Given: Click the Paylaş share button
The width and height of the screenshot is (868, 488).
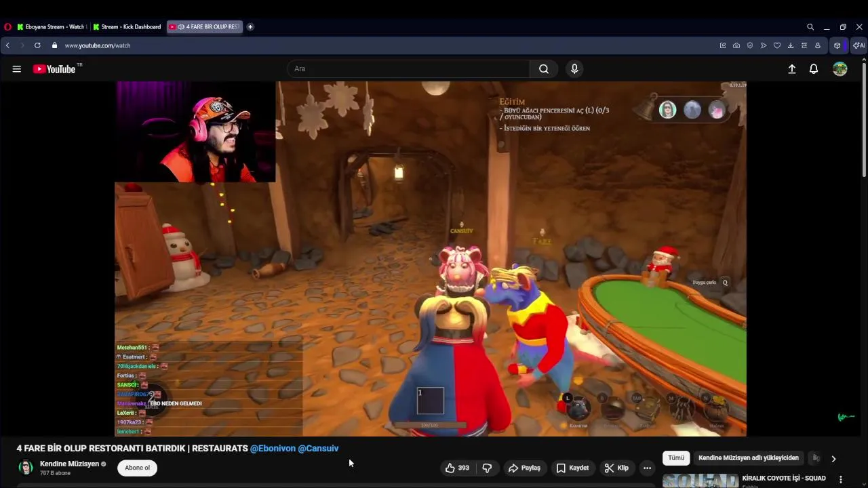Looking at the screenshot, I should point(524,468).
